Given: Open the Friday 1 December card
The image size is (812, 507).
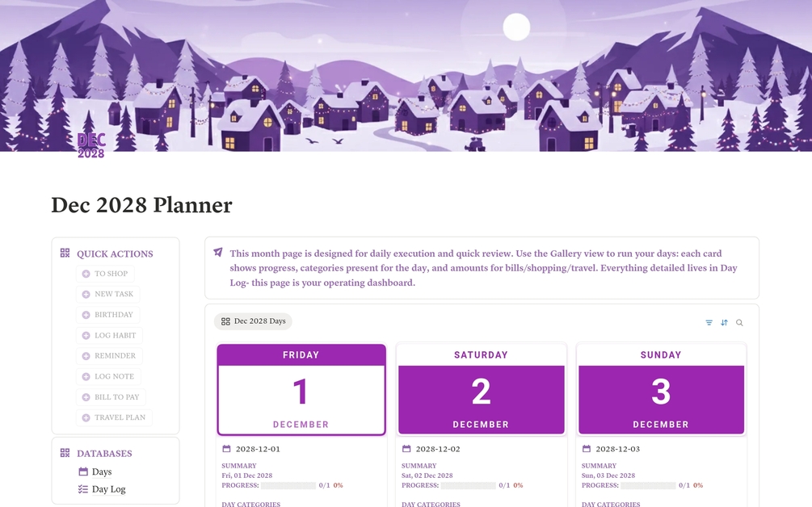Looking at the screenshot, I should (301, 390).
